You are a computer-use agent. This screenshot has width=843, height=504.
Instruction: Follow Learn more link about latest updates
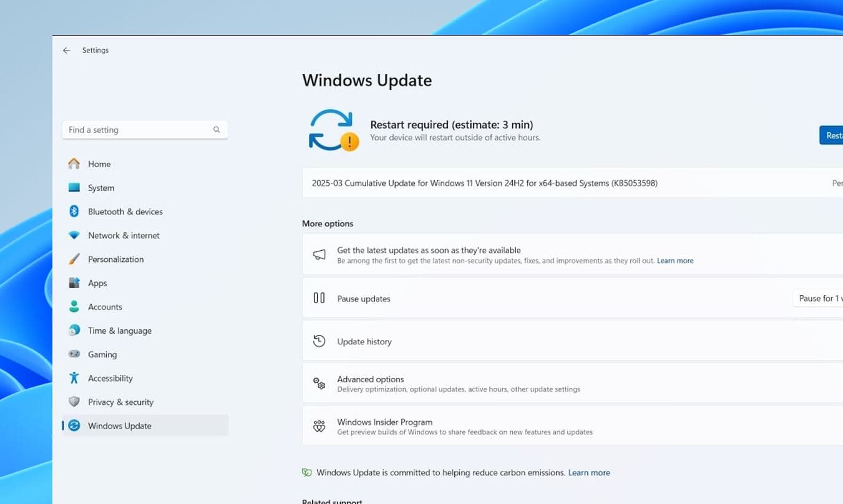point(675,261)
